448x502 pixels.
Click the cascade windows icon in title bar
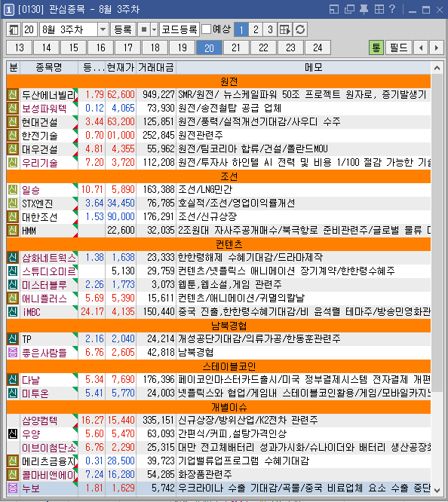coord(349,10)
